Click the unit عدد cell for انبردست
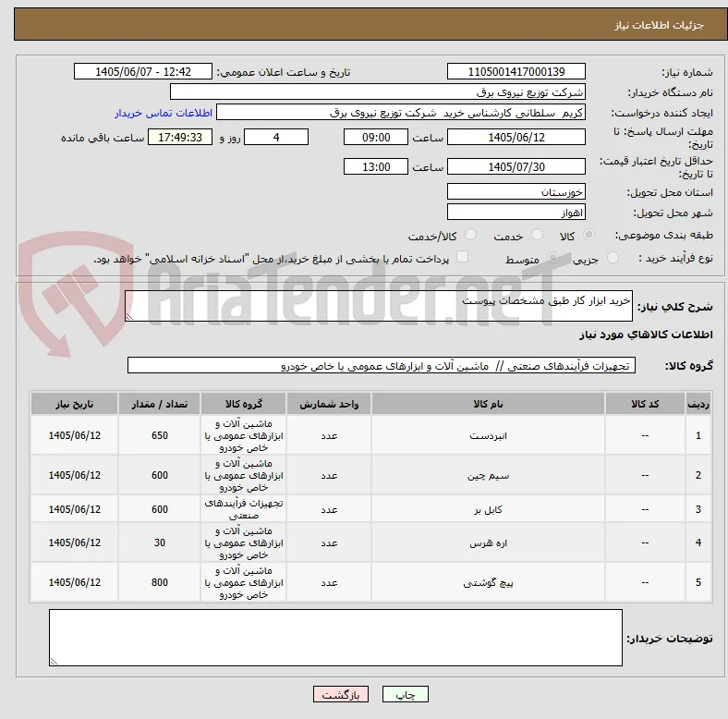Viewport: 728px width, 719px height. (x=329, y=435)
